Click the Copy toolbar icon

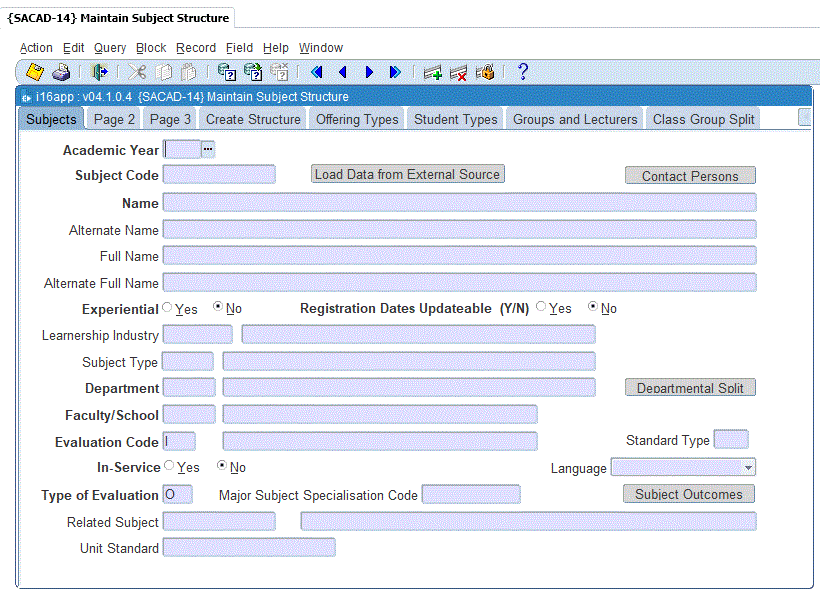point(164,72)
